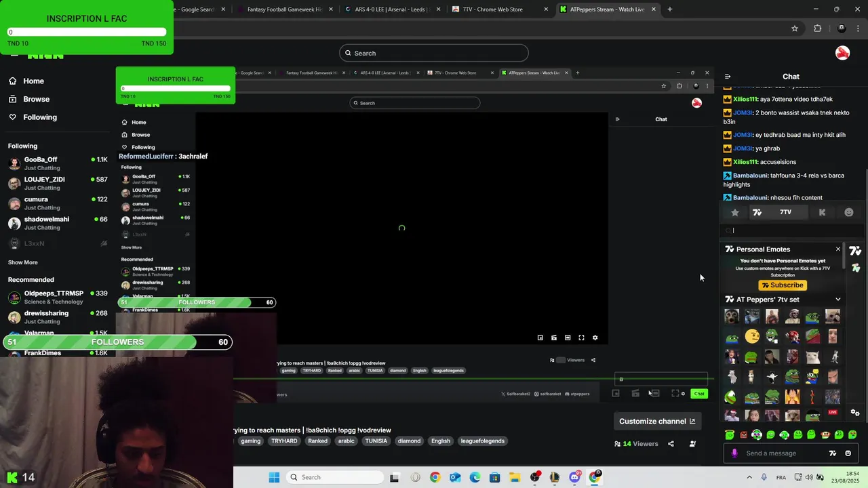868x488 pixels.
Task: Bookmark this page with star icon
Action: 795,28
